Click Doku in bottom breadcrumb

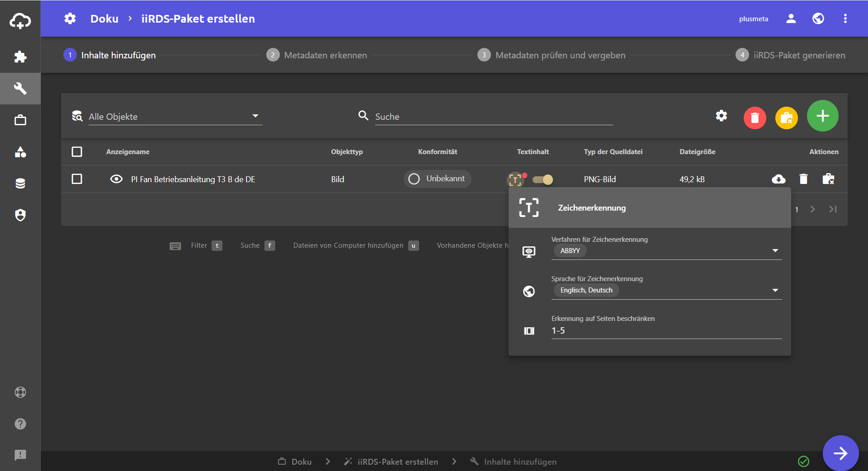pyautogui.click(x=295, y=462)
